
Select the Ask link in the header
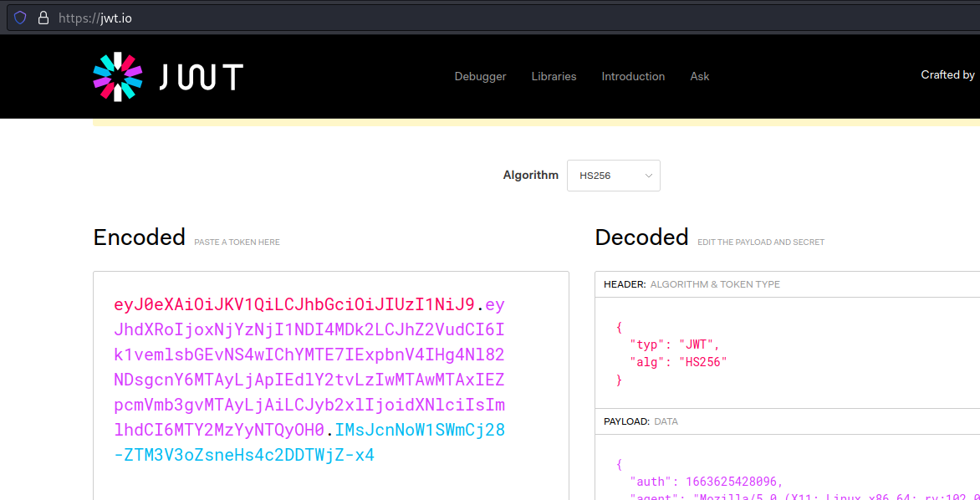pyautogui.click(x=699, y=76)
